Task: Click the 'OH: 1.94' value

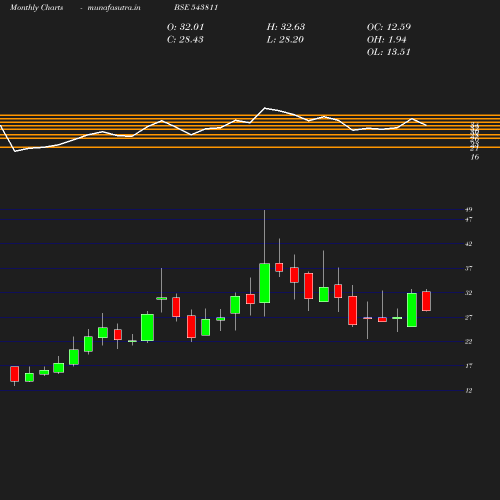Action: (386, 40)
